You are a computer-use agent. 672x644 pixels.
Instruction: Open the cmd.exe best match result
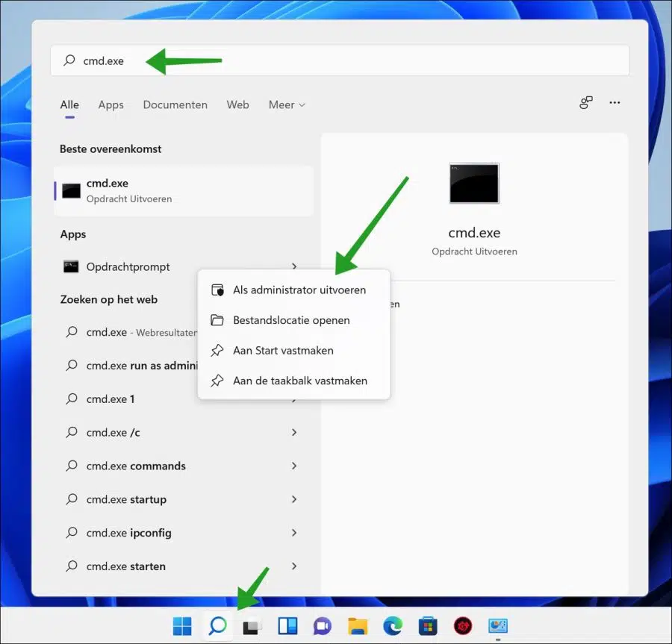[184, 191]
